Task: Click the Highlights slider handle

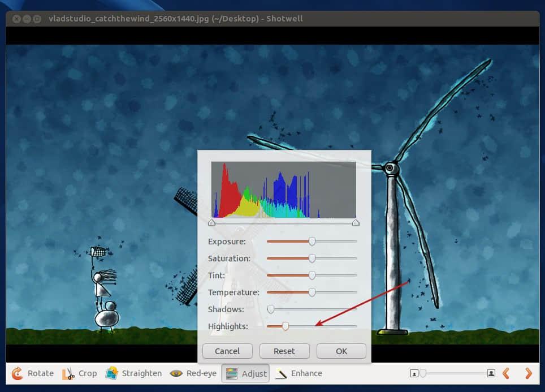Action: (x=286, y=326)
